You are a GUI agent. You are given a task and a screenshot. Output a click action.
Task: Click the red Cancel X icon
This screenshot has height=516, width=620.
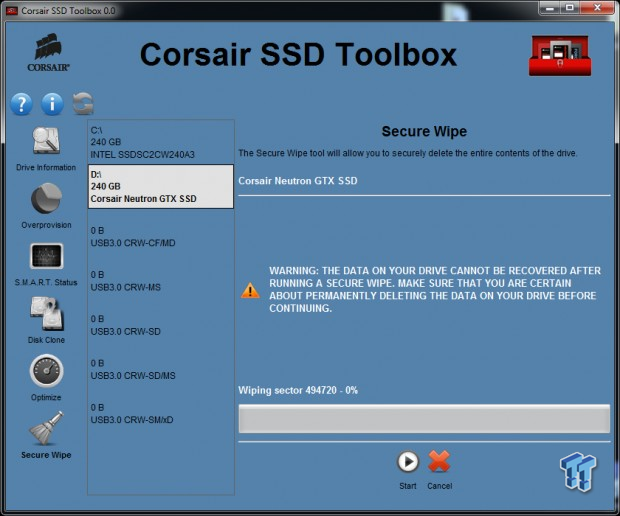pos(439,461)
